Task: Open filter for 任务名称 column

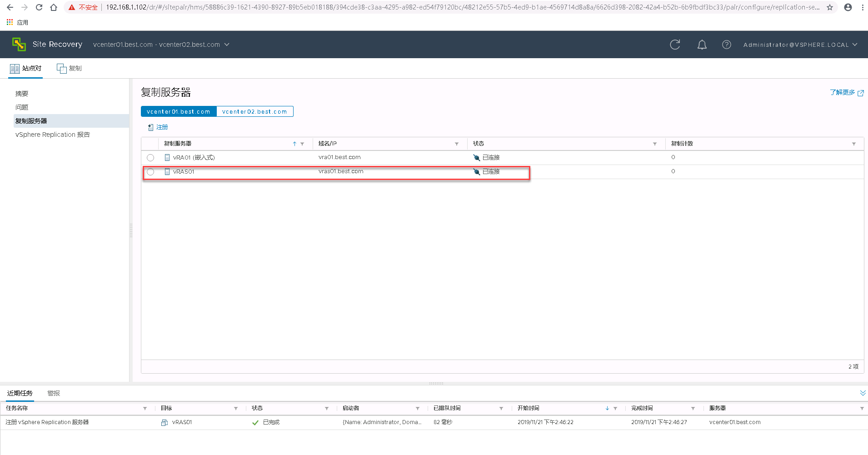Action: [x=145, y=408]
